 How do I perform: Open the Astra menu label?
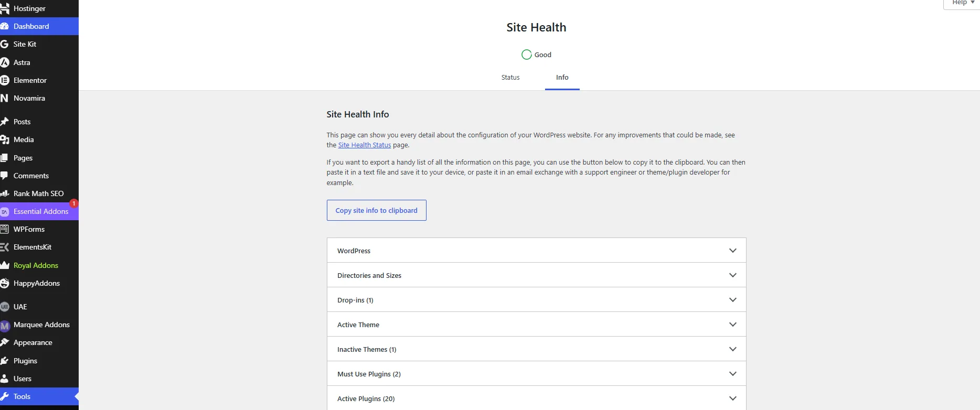[22, 62]
